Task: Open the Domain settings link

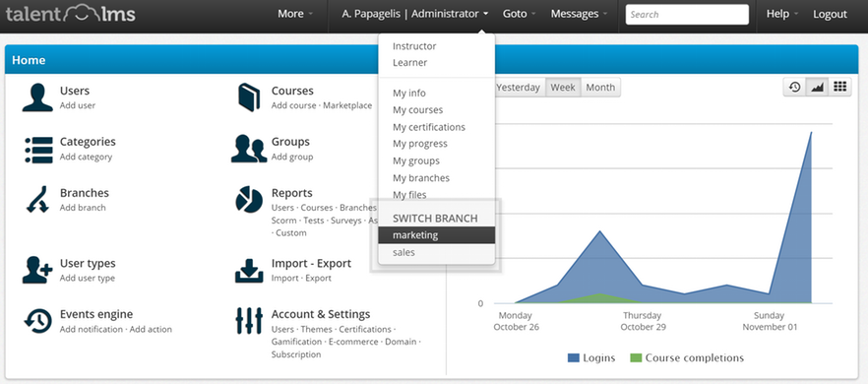Action: 401,342
